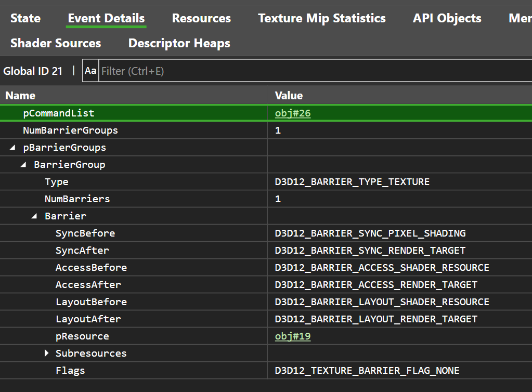Screen dimensions: 532x392
Task: Click the D3D12_BARRIER_TYPE_TEXTURE value
Action: 352,182
